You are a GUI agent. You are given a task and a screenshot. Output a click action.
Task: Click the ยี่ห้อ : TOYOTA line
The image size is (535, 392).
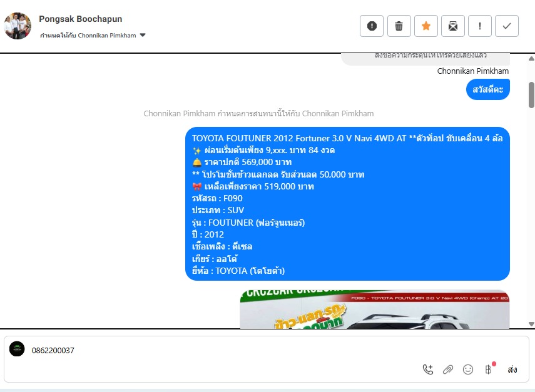(238, 271)
